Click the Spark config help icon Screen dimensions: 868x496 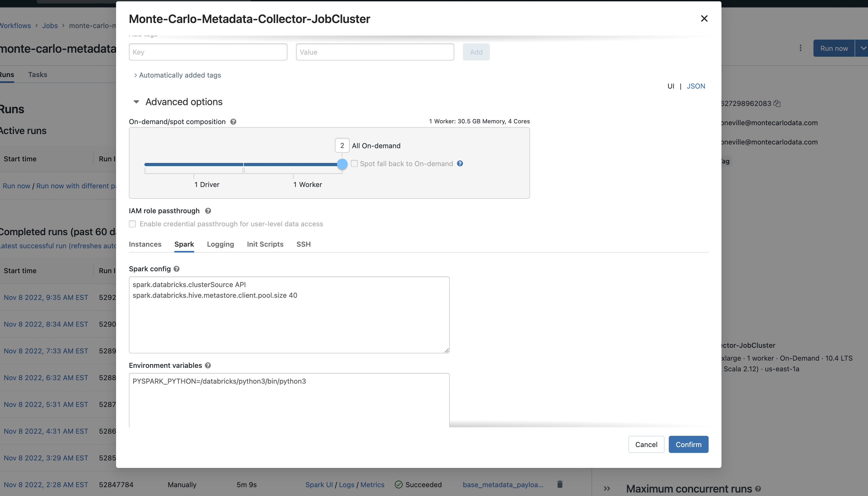tap(176, 269)
